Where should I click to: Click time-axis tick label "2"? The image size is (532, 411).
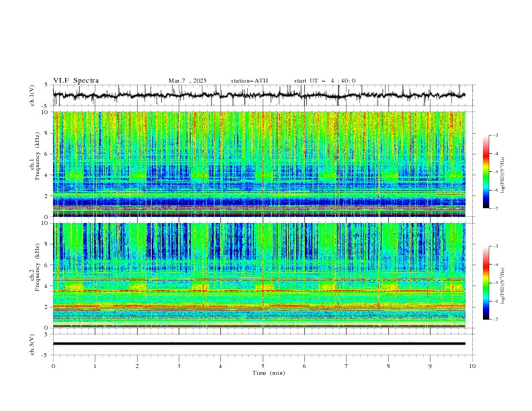pyautogui.click(x=137, y=366)
